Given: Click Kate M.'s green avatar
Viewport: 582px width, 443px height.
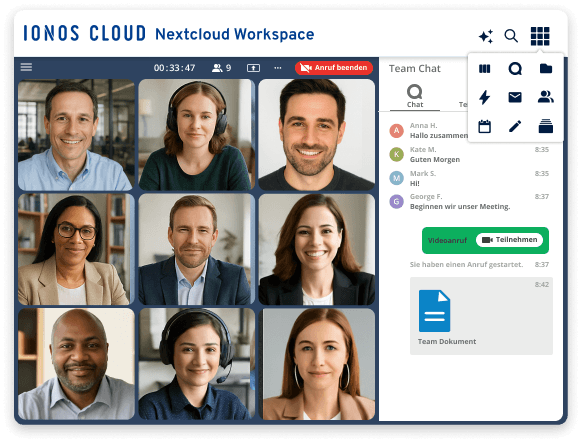Looking at the screenshot, I should [x=396, y=154].
